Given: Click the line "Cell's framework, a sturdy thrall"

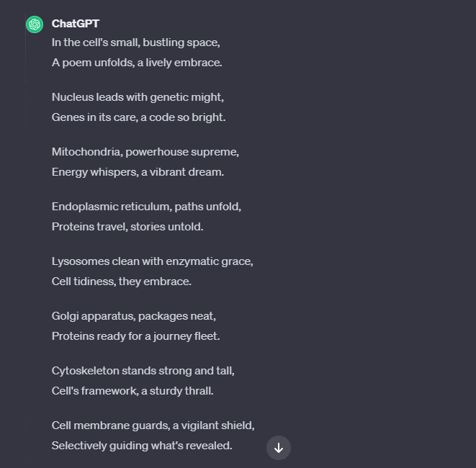Looking at the screenshot, I should point(133,391).
